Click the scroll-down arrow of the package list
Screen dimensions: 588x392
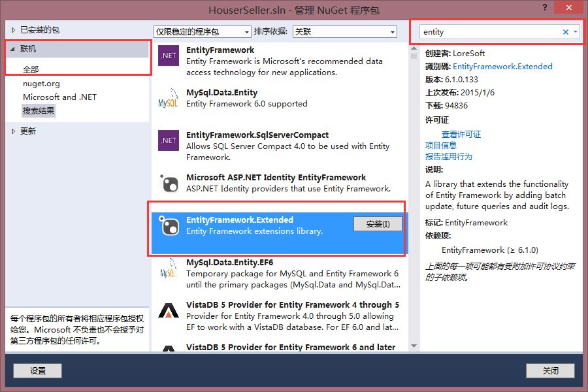(x=414, y=346)
